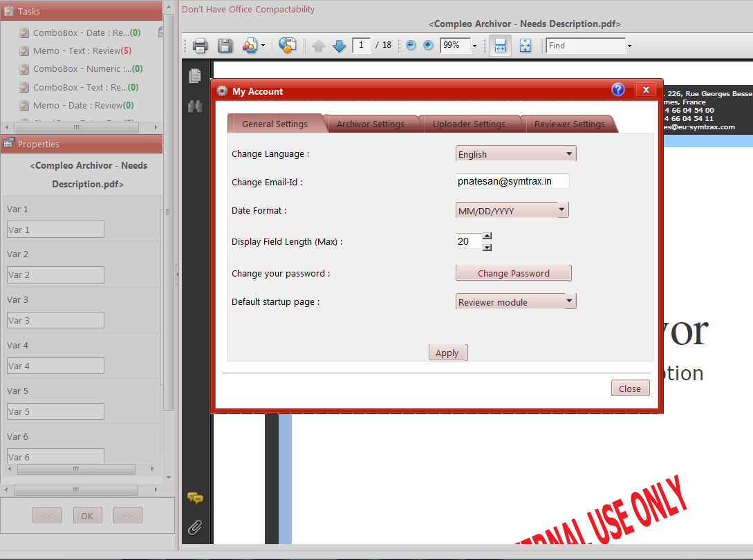Open the 99% zoom level dropdown
The image size is (753, 560).
click(x=474, y=46)
